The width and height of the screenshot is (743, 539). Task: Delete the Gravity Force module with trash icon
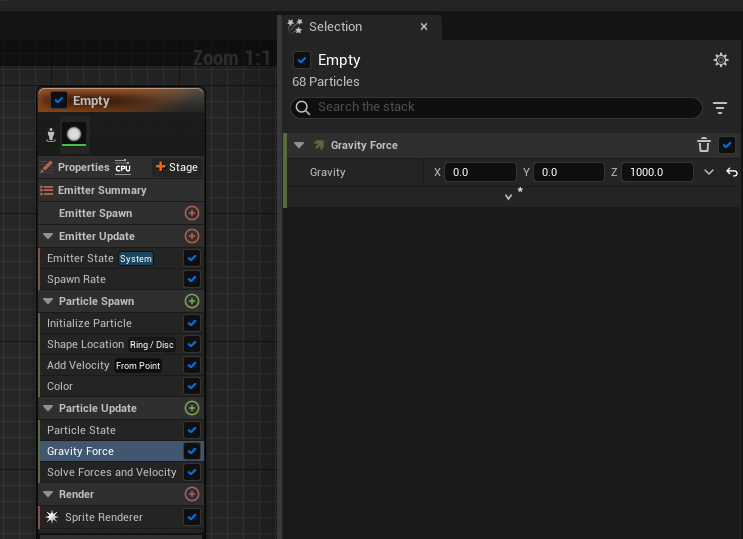pyautogui.click(x=704, y=145)
